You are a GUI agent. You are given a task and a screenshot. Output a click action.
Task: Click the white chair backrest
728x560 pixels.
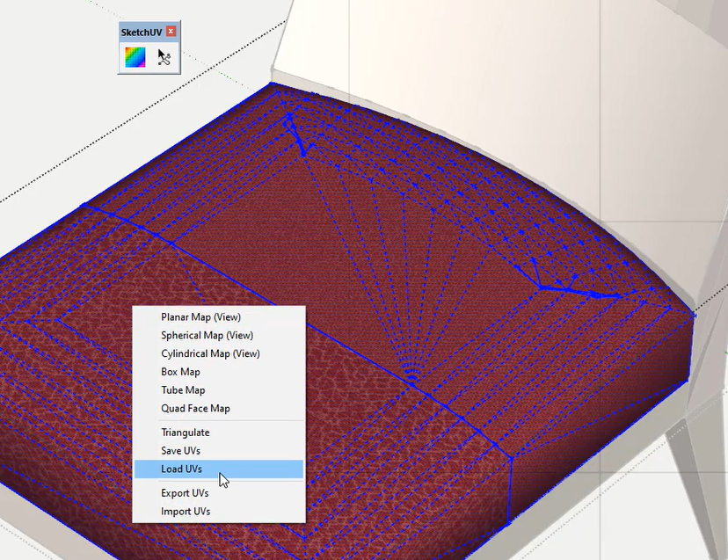coord(492,53)
